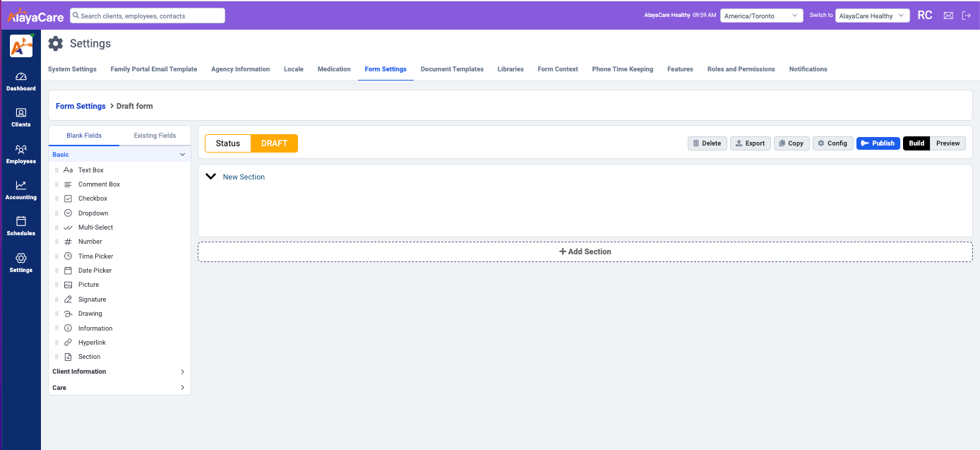
Task: Open the Libraries tab
Action: (510, 69)
